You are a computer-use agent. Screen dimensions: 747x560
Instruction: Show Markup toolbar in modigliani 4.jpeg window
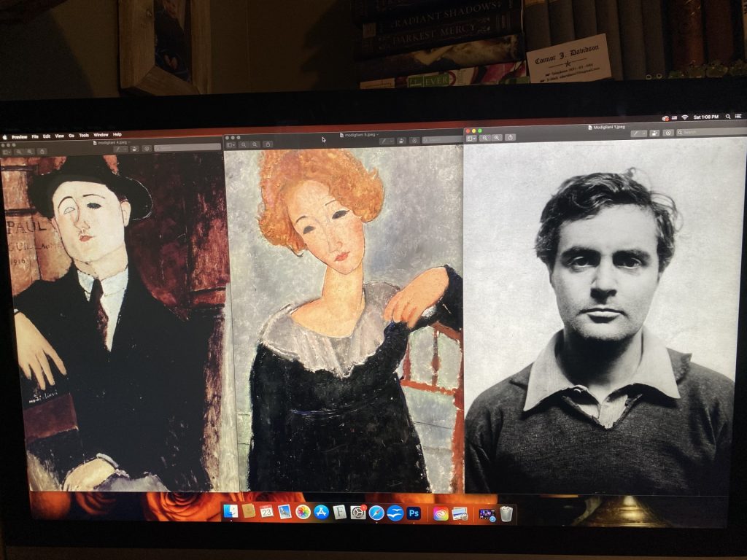pyautogui.click(x=147, y=149)
